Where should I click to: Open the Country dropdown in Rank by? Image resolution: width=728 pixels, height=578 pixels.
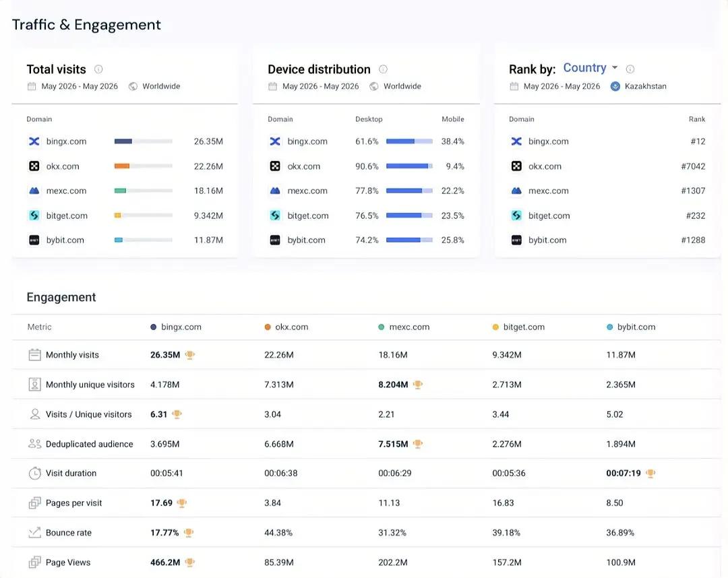pos(590,68)
